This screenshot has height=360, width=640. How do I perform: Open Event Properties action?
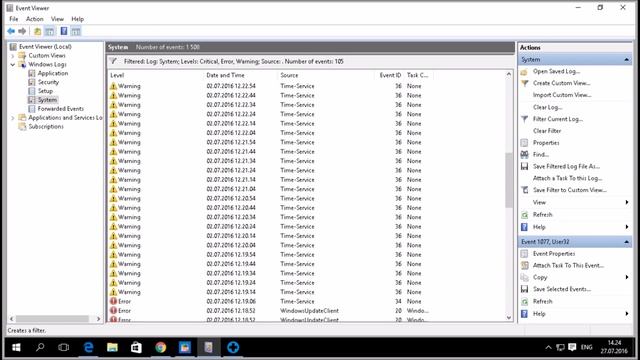553,254
